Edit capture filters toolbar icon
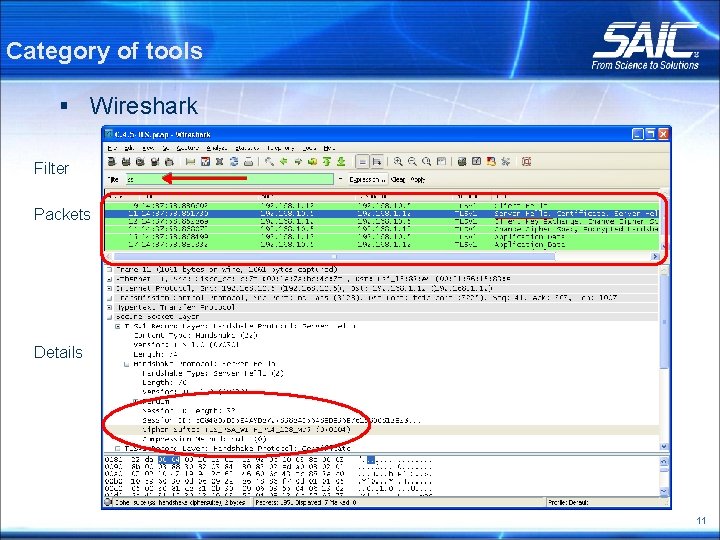Screen dimensions: 720x540 [x=462, y=162]
